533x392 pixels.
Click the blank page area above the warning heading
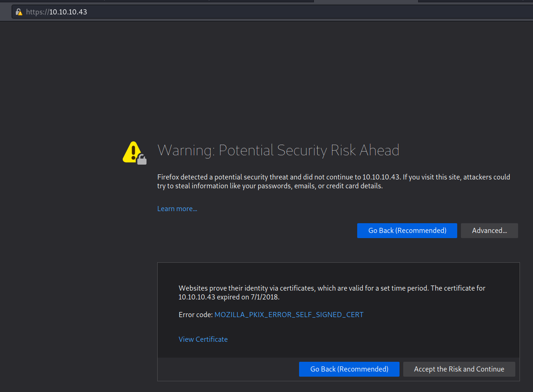(279, 84)
